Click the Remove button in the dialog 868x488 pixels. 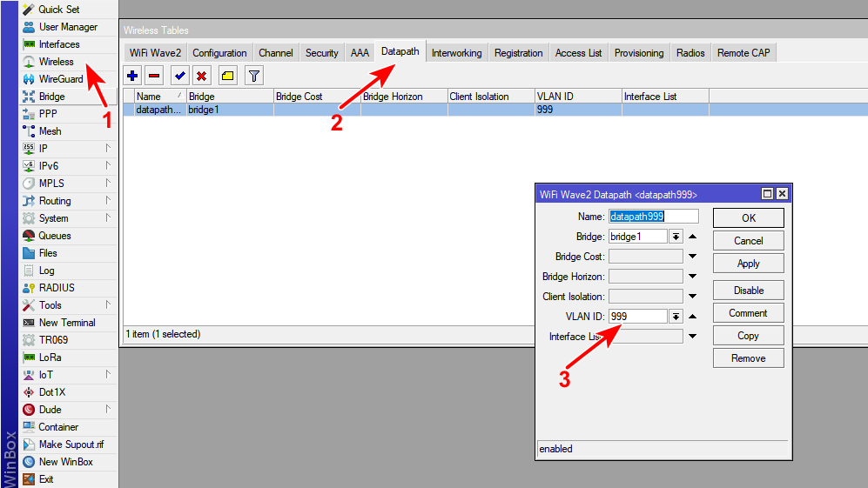click(749, 358)
